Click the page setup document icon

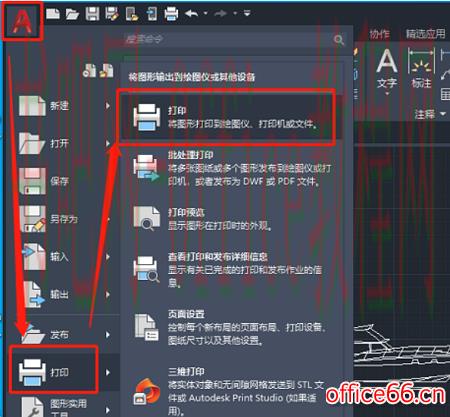point(147,327)
